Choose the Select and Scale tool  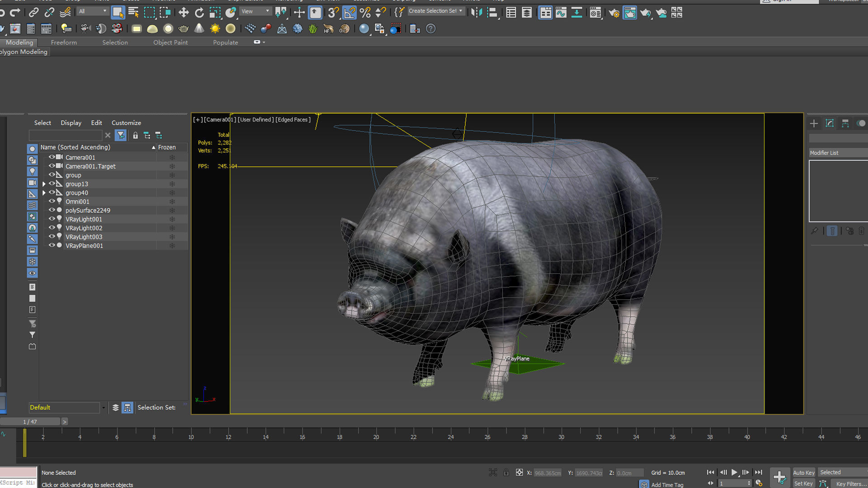(215, 12)
